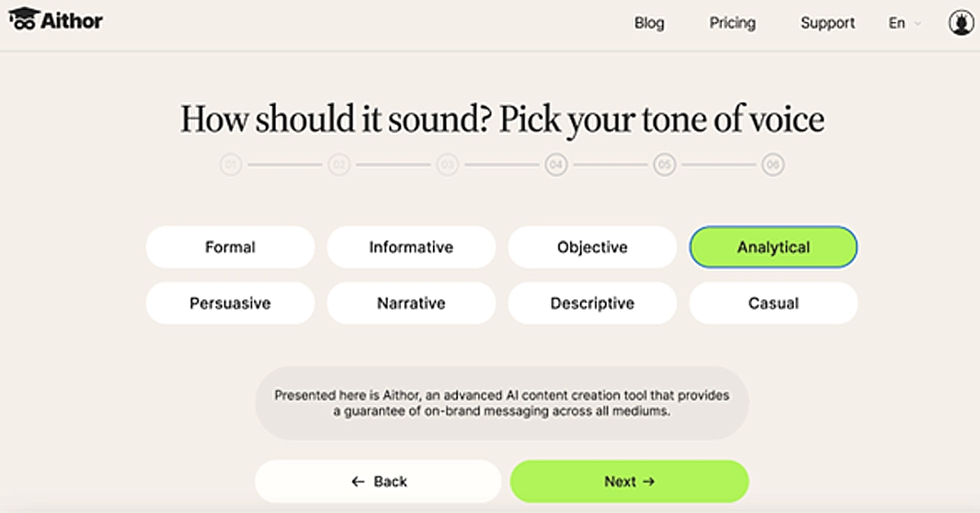Jump to step 02 circle

point(339,166)
